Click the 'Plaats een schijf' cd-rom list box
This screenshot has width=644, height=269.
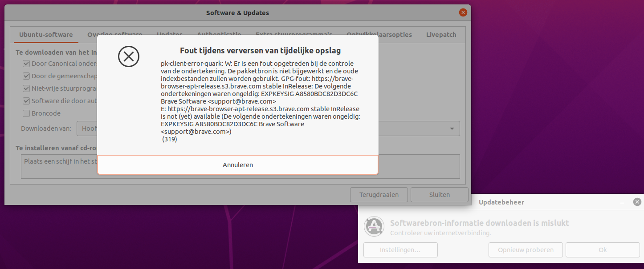pos(240,166)
